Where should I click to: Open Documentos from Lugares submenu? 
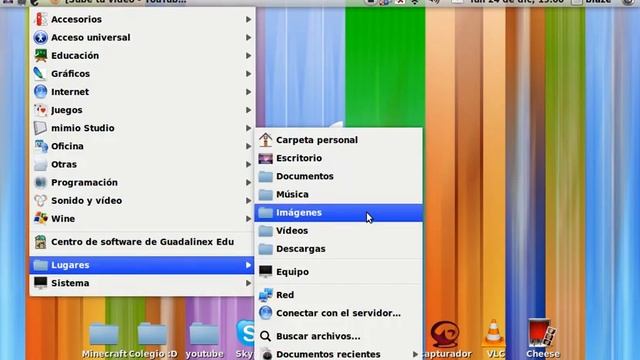point(339,176)
